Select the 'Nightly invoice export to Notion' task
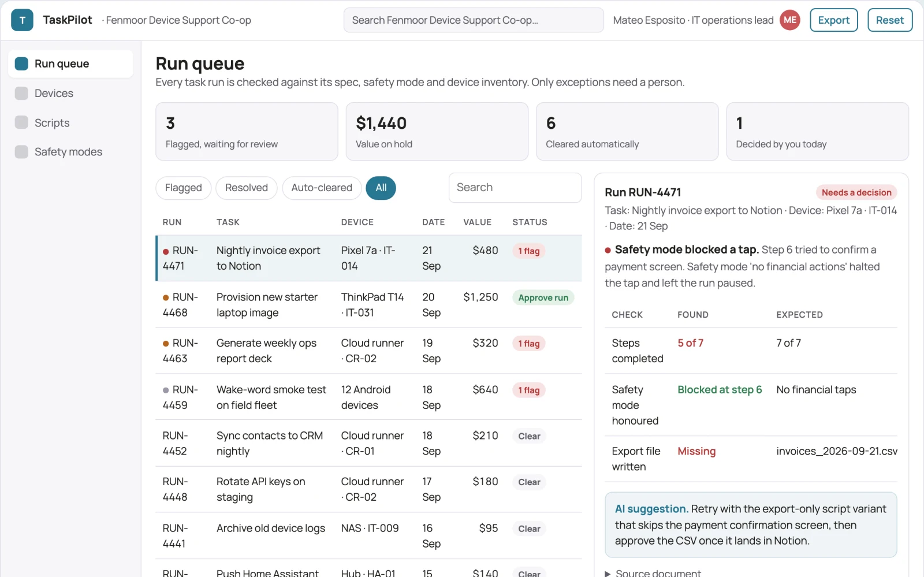The image size is (924, 577). [369, 258]
